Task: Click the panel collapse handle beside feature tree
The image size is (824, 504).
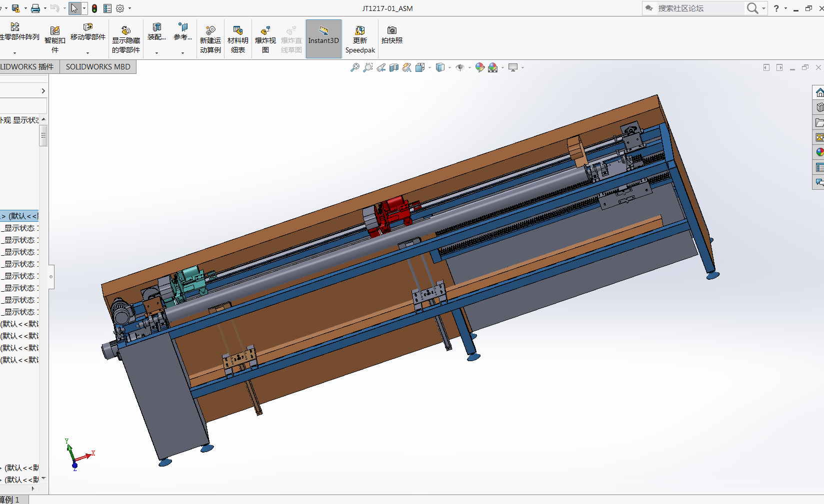Action: coord(51,276)
